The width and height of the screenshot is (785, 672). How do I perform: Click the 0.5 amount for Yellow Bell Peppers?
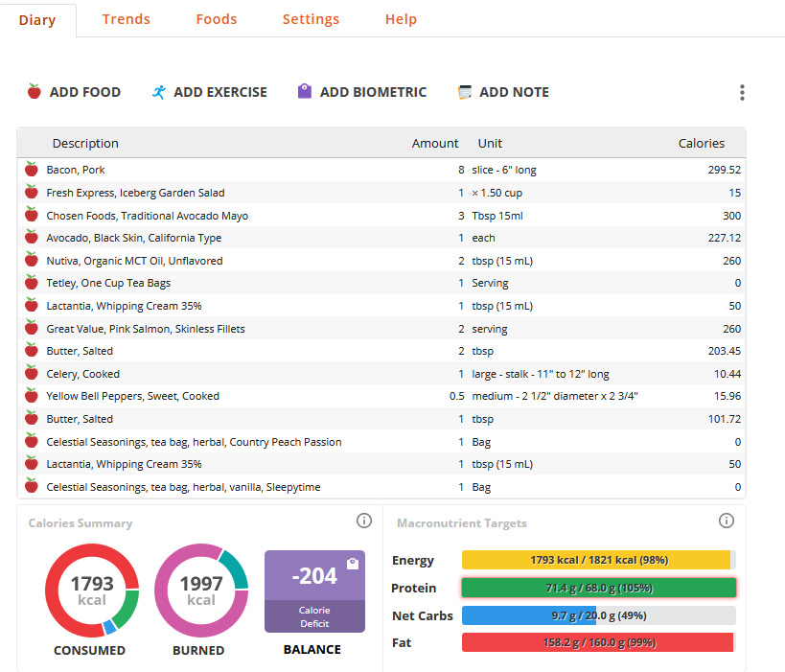click(x=456, y=396)
